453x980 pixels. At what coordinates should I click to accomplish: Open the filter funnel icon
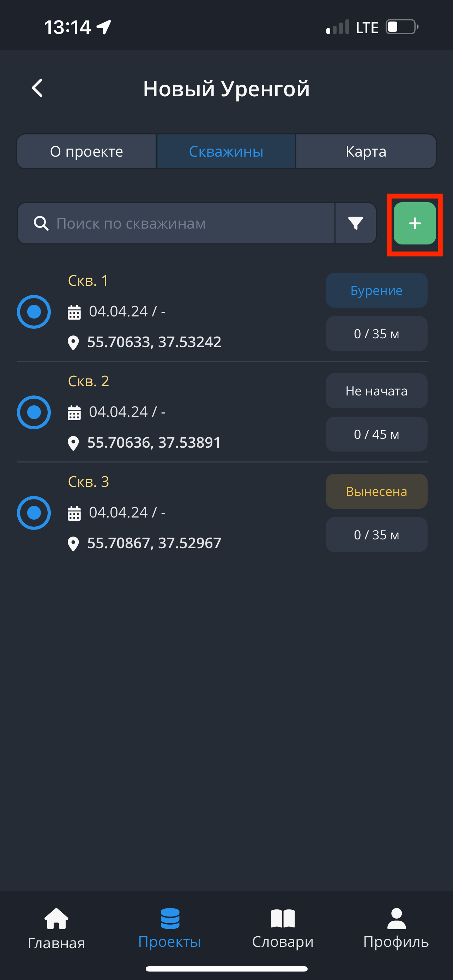point(356,223)
